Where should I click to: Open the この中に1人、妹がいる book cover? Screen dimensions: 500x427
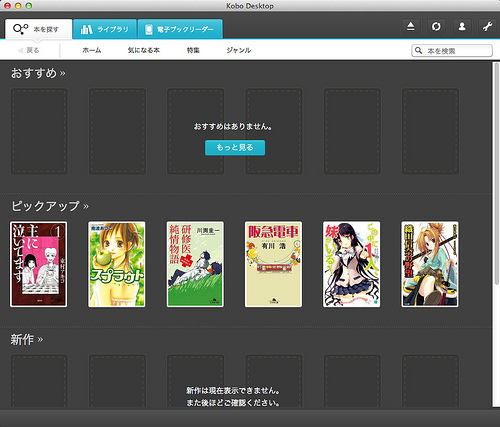click(352, 264)
